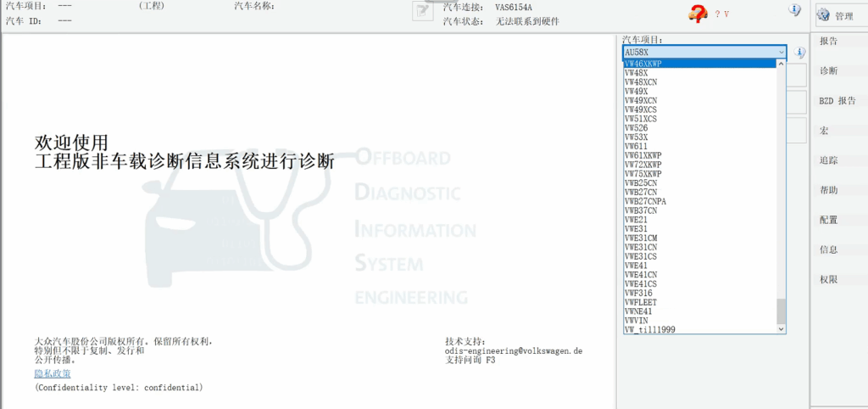This screenshot has width=868, height=409.
Task: Select the VWE31 entry
Action: tap(699, 229)
